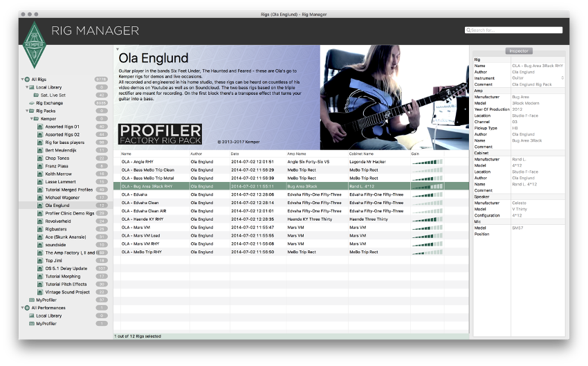Click the Kemper logo emblem
The width and height of the screenshot is (588, 366).
coord(34,45)
